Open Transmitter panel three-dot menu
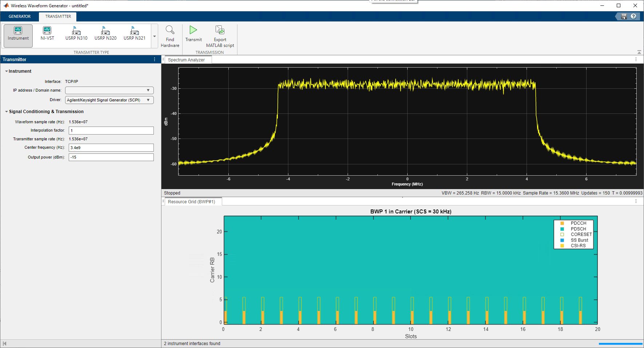This screenshot has width=644, height=348. click(155, 59)
